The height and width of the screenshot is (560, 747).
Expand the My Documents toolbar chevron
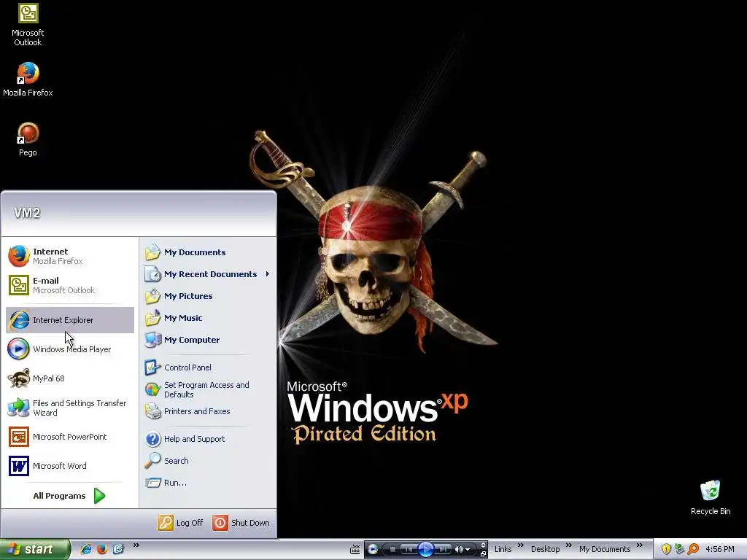pos(640,545)
